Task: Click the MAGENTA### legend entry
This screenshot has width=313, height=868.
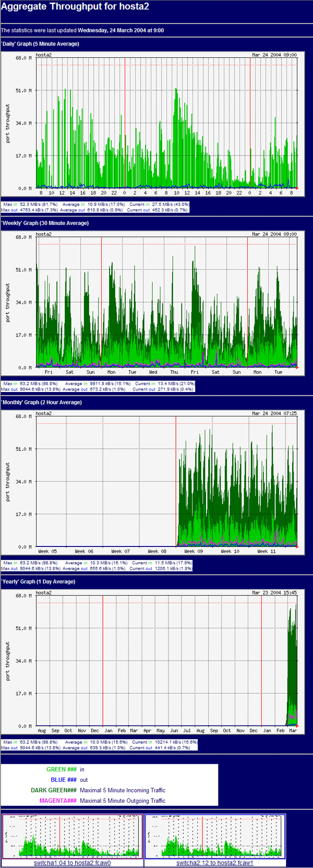Action: click(x=58, y=801)
